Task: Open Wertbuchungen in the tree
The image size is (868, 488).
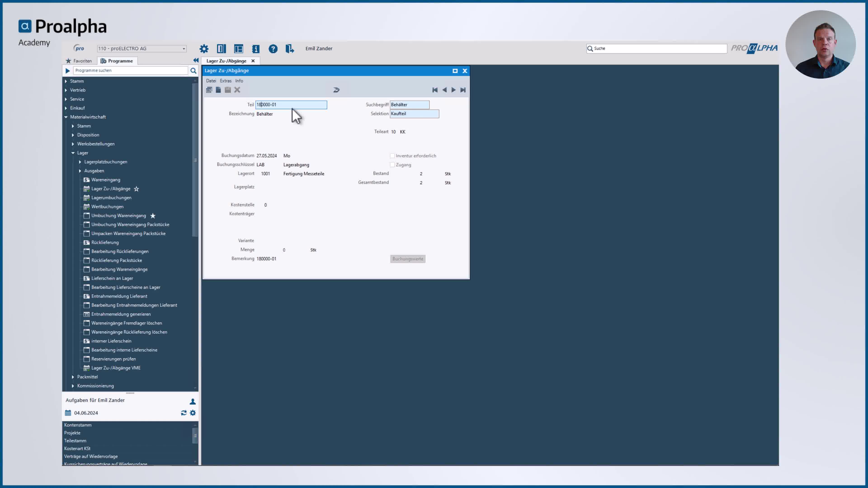Action: (108, 207)
